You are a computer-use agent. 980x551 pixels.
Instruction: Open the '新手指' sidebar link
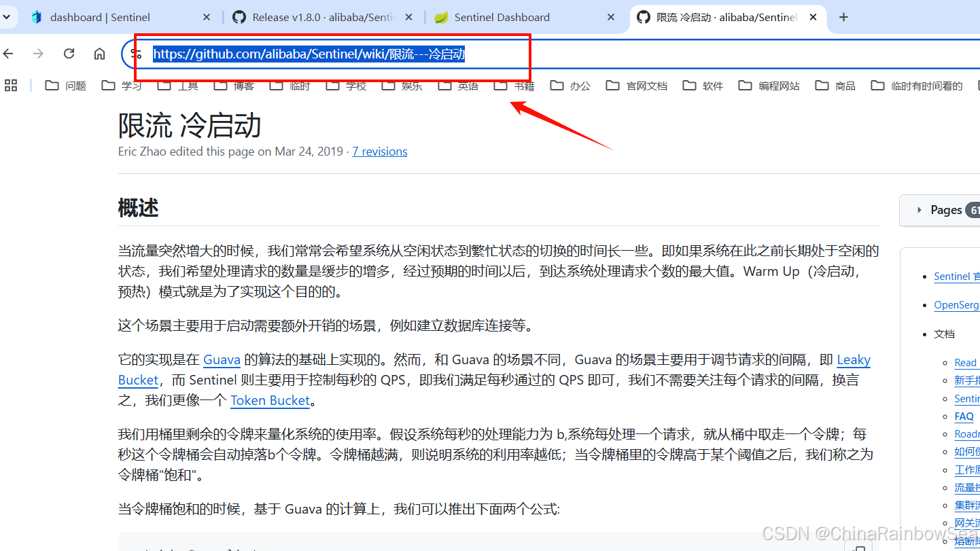[967, 380]
